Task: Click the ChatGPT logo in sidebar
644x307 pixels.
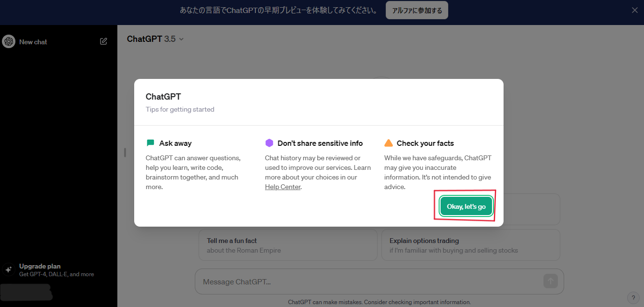Action: tap(9, 42)
